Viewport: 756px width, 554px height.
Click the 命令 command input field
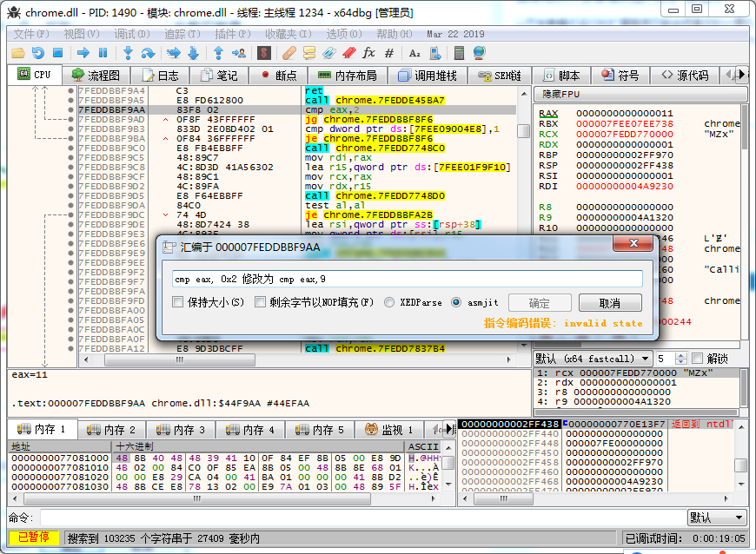click(363, 518)
